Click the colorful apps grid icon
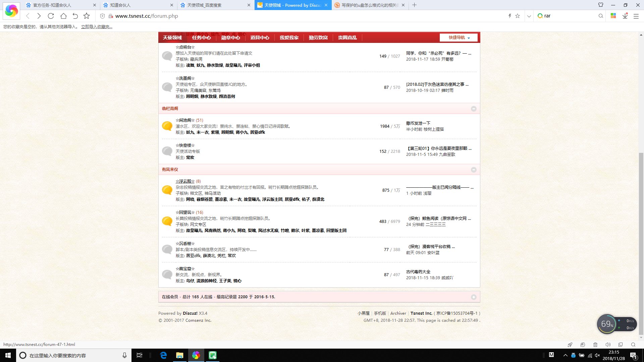The image size is (644, 362). click(x=613, y=16)
